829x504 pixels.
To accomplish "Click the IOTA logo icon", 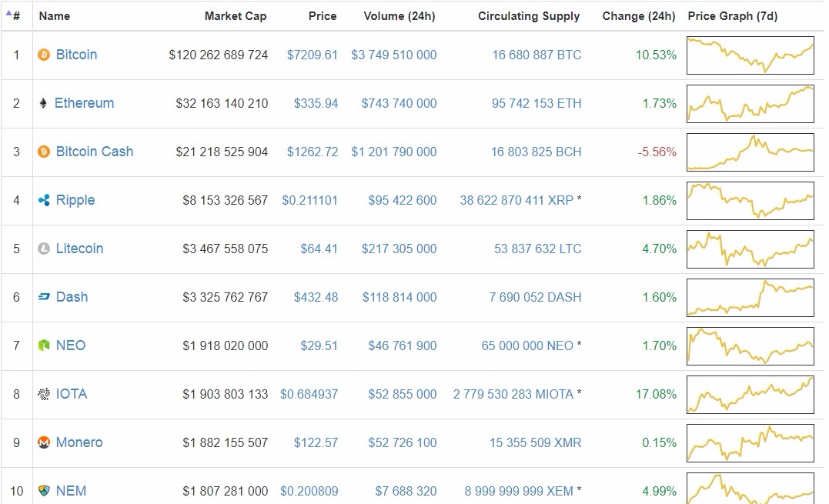I will [44, 394].
